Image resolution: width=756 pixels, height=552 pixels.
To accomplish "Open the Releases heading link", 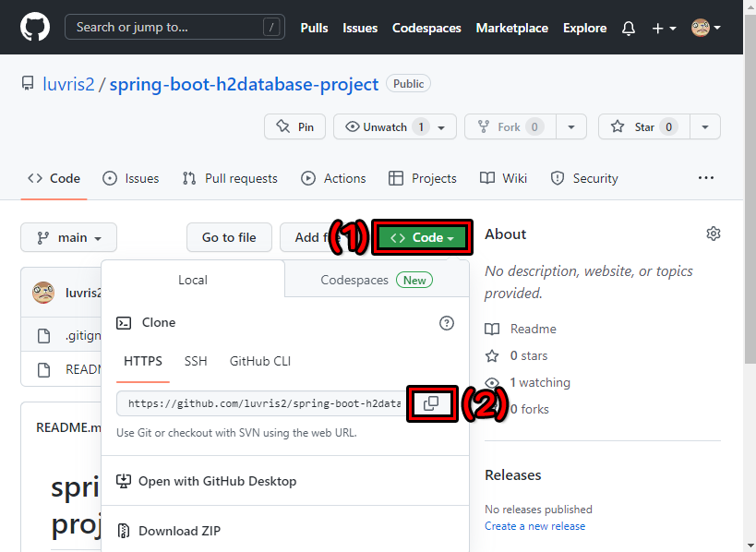I will 513,475.
